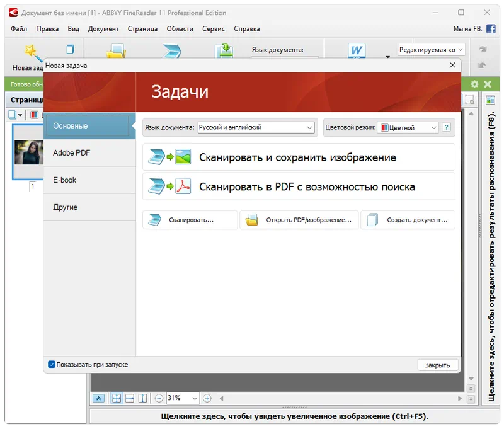Select the Основные tasks tab
This screenshot has height=429, width=504.
[x=89, y=125]
